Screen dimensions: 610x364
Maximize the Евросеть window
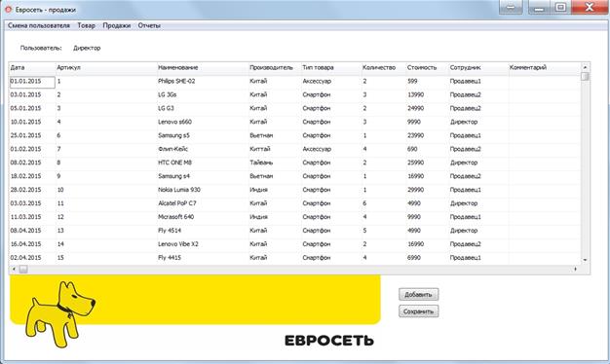point(560,8)
